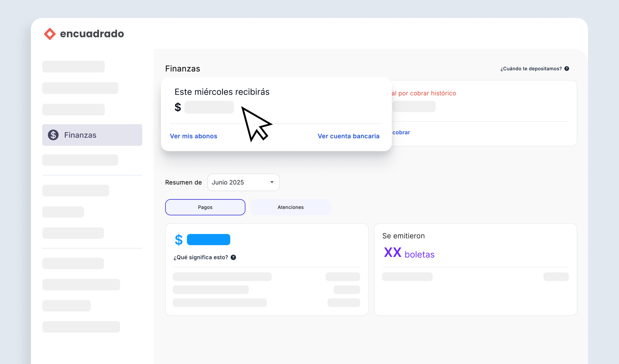Click the encuadrado brand name text
The image size is (619, 364).
click(x=92, y=34)
